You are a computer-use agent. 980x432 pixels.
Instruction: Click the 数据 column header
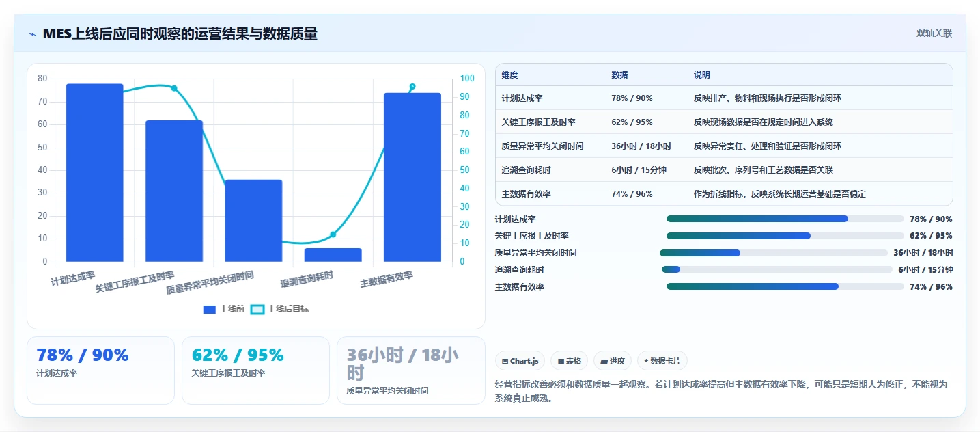(619, 75)
